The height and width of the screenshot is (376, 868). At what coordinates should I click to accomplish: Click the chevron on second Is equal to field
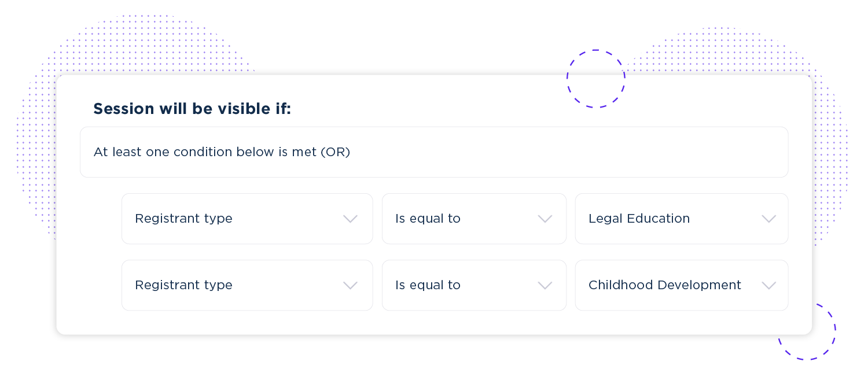pos(544,285)
